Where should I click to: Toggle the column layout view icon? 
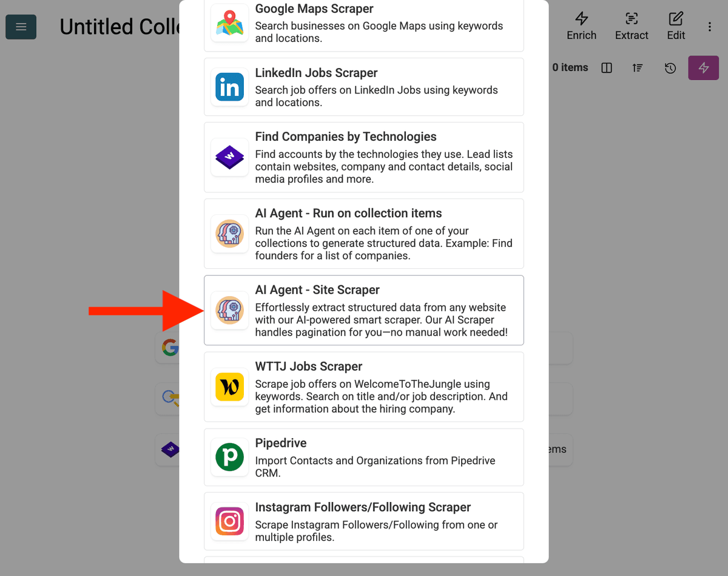tap(607, 68)
